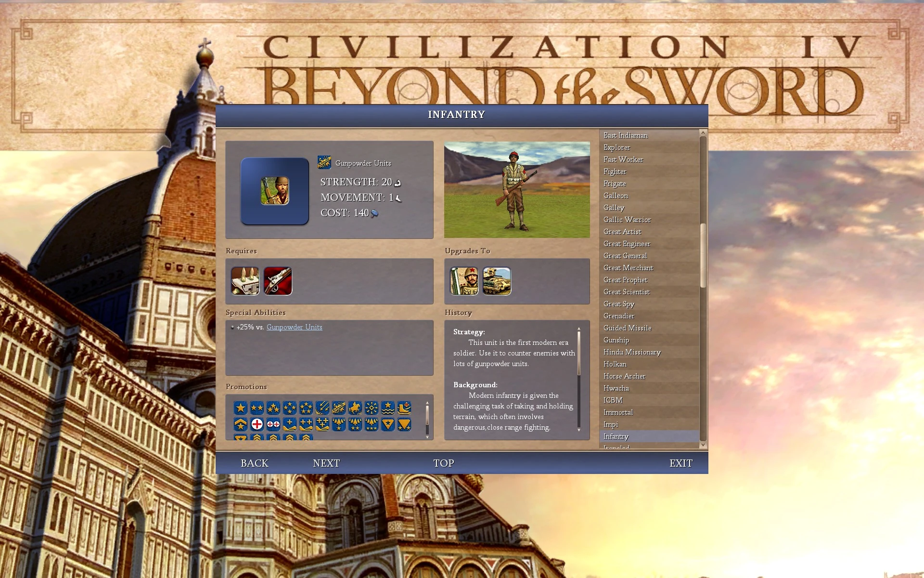Follow the Gunpowder Units hyperlink
Screen dimensions: 924x578
294,327
